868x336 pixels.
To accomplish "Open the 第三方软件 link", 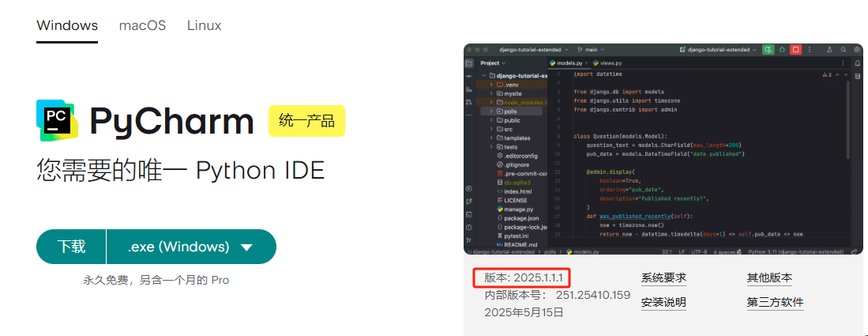I will pos(775,302).
